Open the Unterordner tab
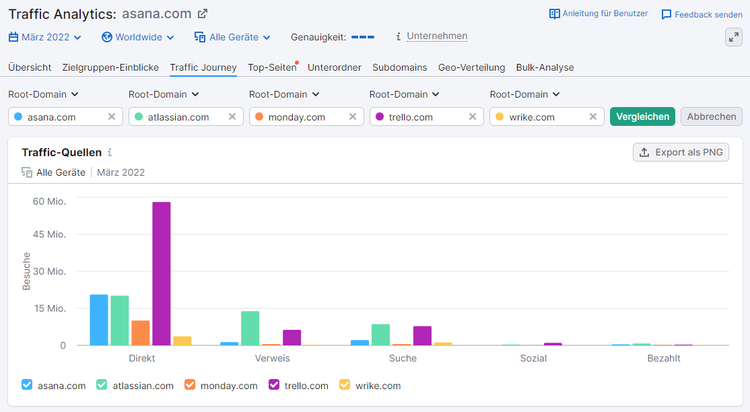This screenshot has width=750, height=412. [334, 67]
